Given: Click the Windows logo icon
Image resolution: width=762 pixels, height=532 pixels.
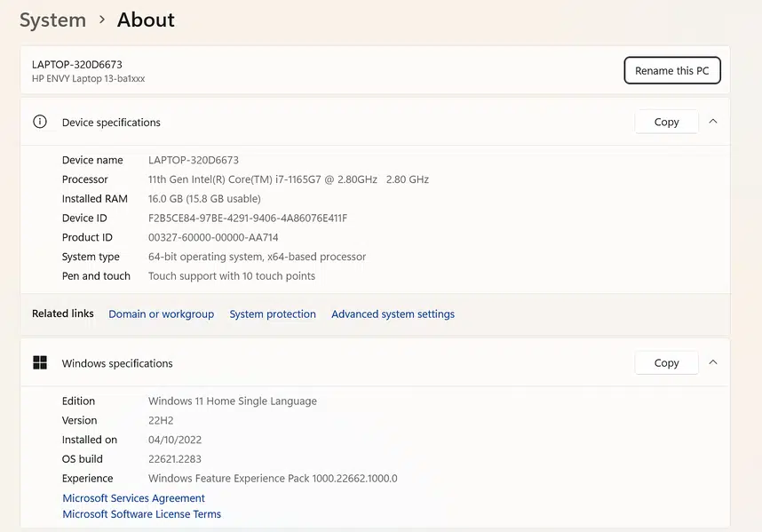Looking at the screenshot, I should click(39, 362).
